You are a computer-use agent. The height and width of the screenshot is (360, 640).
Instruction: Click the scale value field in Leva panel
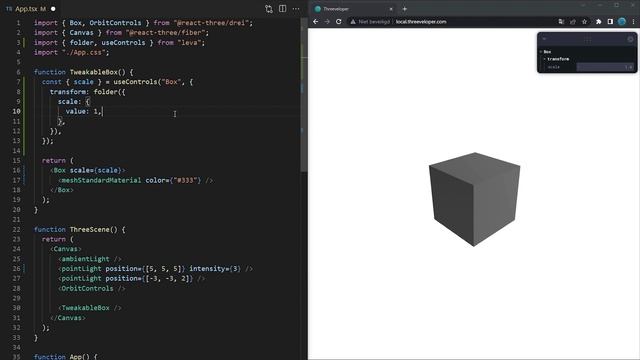point(605,67)
